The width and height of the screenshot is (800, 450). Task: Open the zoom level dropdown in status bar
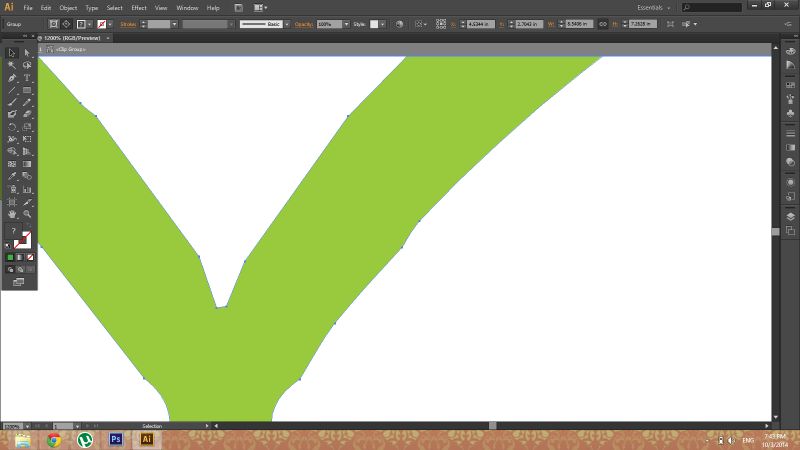tap(27, 426)
